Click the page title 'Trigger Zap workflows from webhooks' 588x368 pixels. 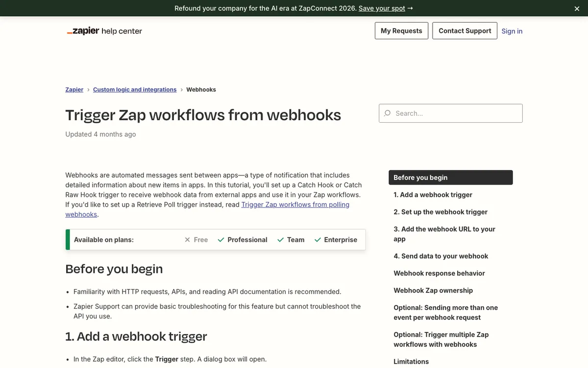click(x=203, y=115)
